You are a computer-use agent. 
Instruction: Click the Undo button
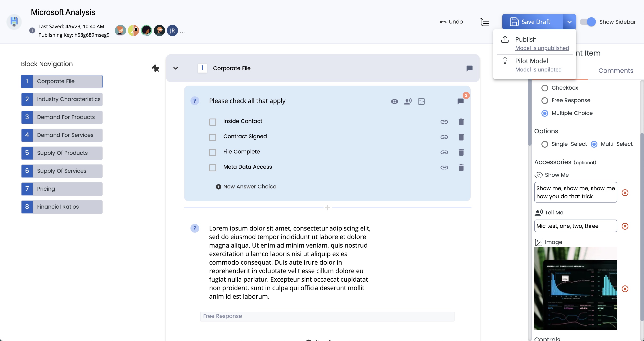(x=451, y=22)
